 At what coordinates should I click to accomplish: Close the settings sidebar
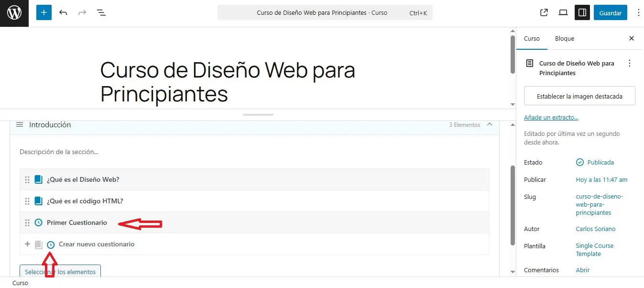point(632,38)
